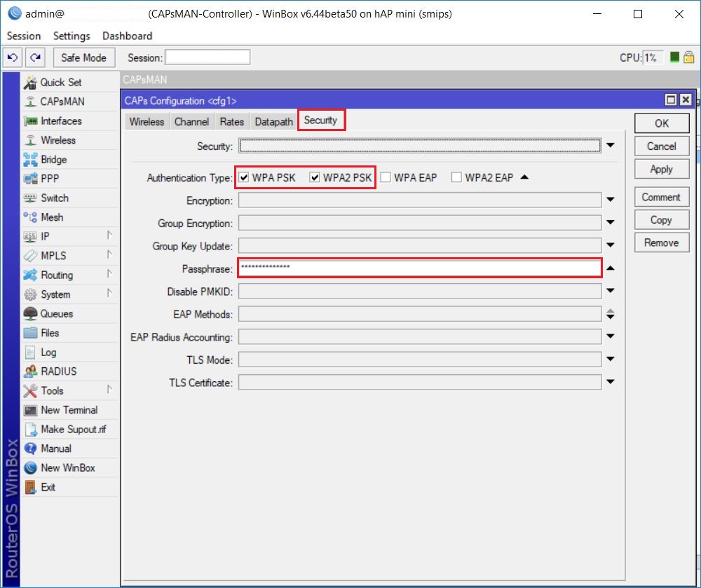The height and width of the screenshot is (588, 701).
Task: Uncheck the WPA2 PSK checkbox
Action: point(315,178)
